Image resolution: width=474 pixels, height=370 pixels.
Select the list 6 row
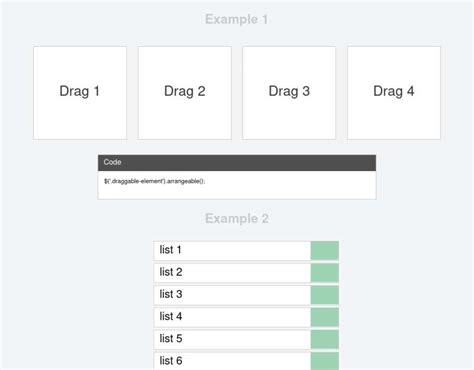[246, 361]
